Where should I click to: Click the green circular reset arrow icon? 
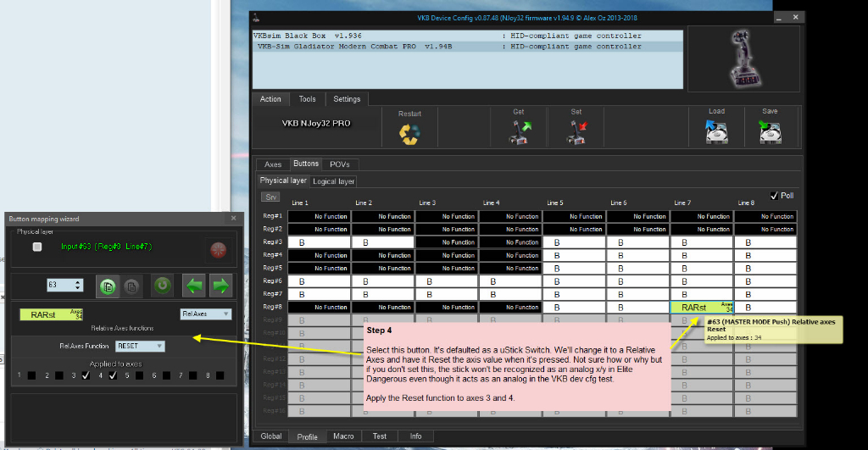coord(162,286)
